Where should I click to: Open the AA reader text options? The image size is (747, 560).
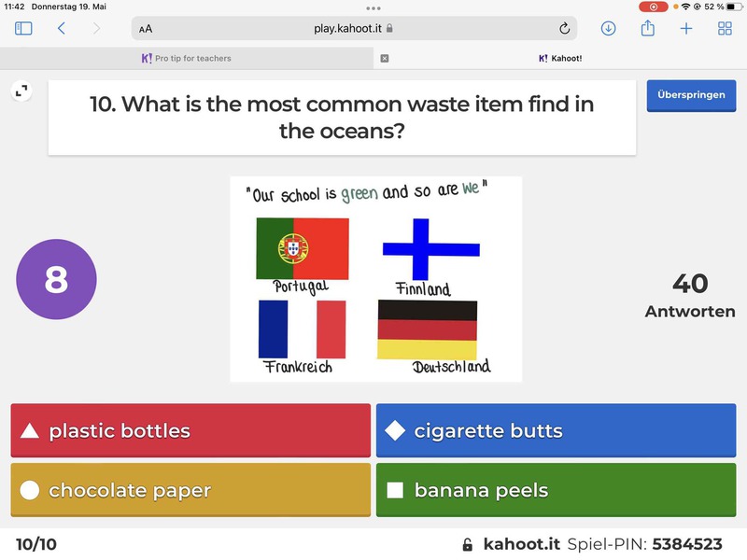click(146, 29)
